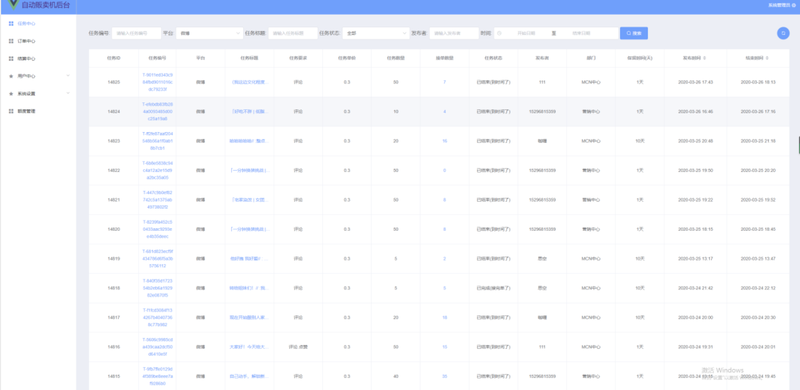Click publish time 2020-03-24 21:42
The height and width of the screenshot is (390, 800).
click(695, 288)
